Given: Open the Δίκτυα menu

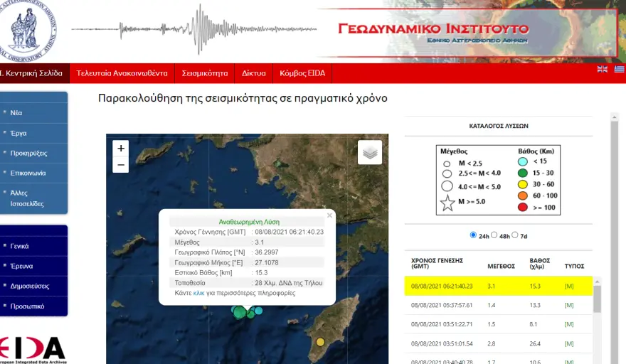Looking at the screenshot, I should pos(253,73).
